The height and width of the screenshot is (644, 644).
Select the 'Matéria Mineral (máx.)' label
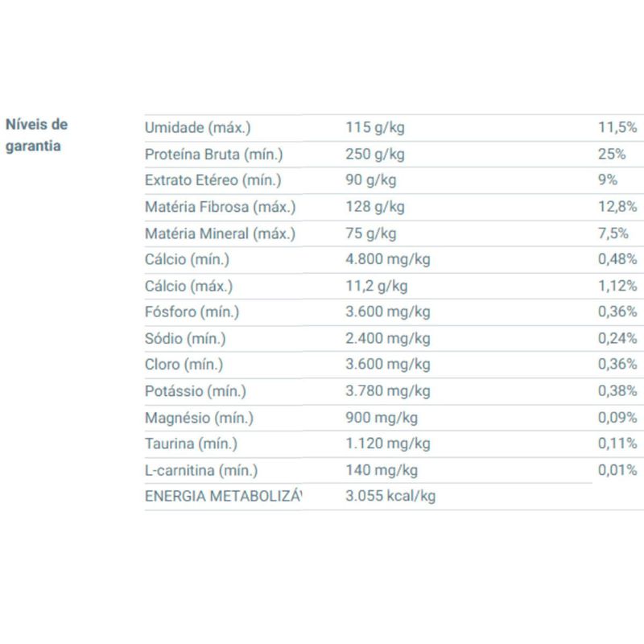(x=220, y=233)
